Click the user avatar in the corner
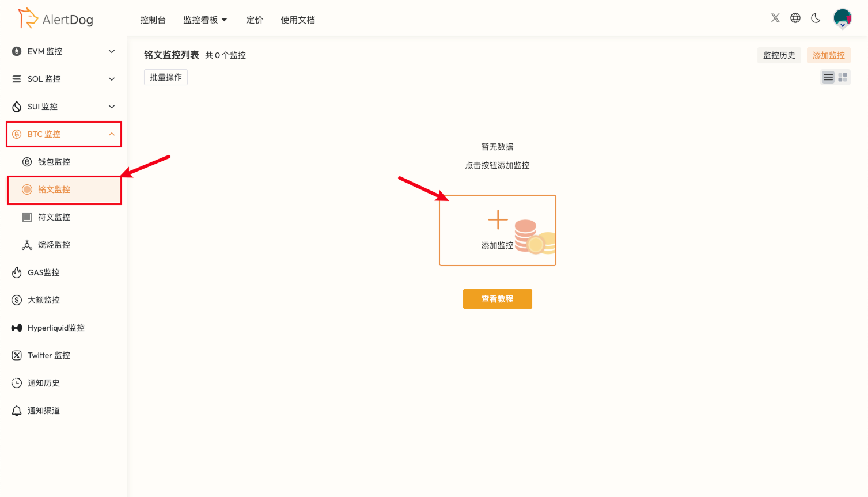This screenshot has width=868, height=497. (842, 18)
